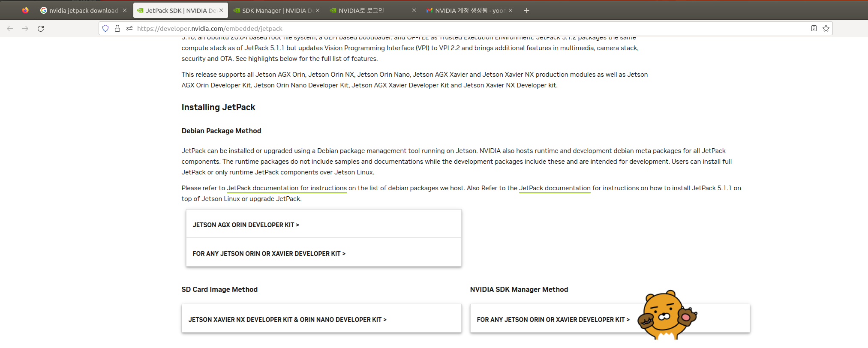Open For Any Jetson Orin or Xavier Developer Kit under Debian method
This screenshot has height=348, width=868.
click(324, 253)
